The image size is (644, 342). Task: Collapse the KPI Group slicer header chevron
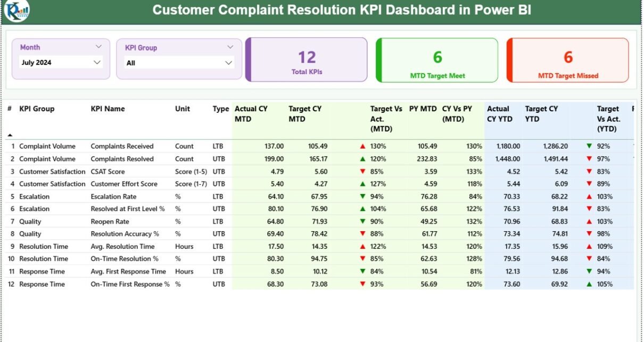tap(230, 47)
